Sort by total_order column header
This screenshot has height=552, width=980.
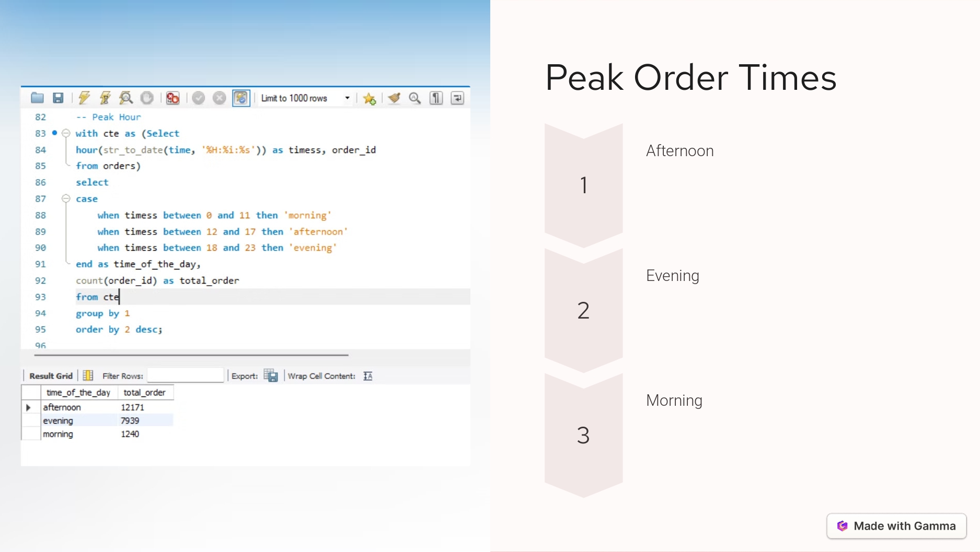145,392
